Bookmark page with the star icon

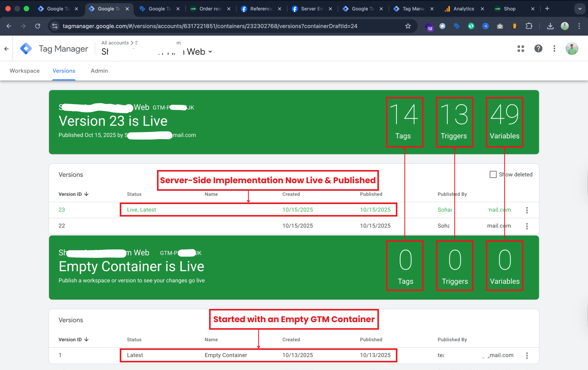408,26
